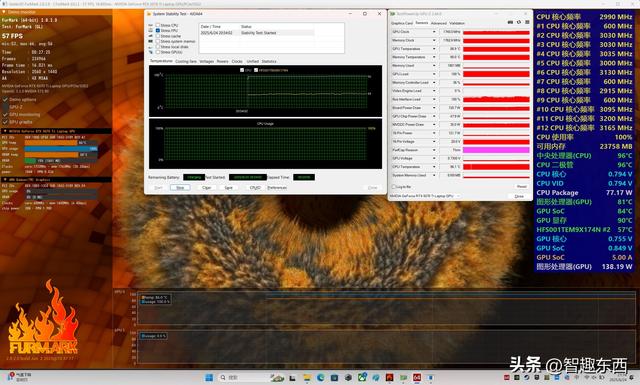The image size is (640, 385).
Task: Switch to Clocks tab in AIDA64
Action: pos(237,61)
